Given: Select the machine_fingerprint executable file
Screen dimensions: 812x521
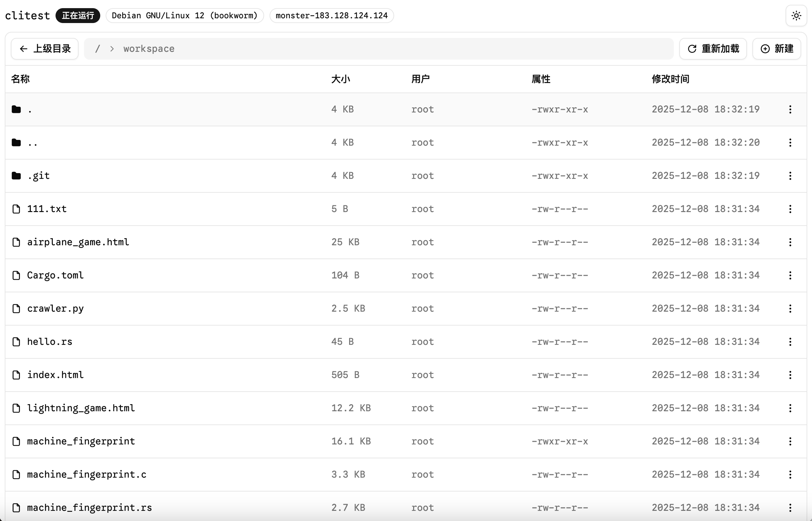Looking at the screenshot, I should (x=81, y=441).
